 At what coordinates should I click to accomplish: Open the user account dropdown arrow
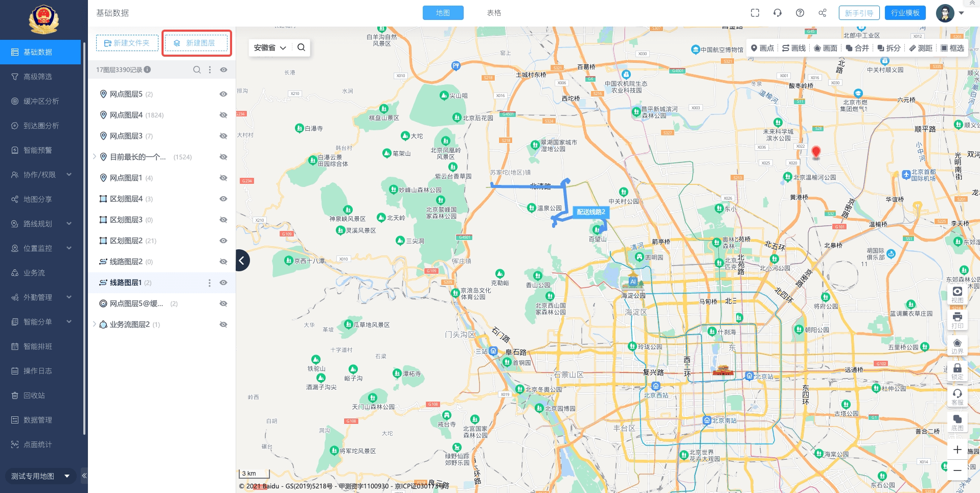[962, 13]
